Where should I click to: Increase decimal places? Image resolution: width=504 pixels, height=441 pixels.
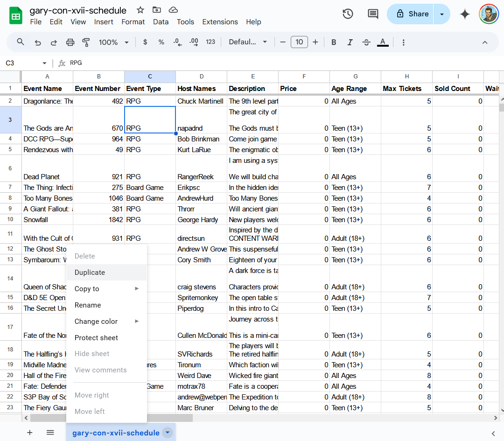pyautogui.click(x=194, y=42)
